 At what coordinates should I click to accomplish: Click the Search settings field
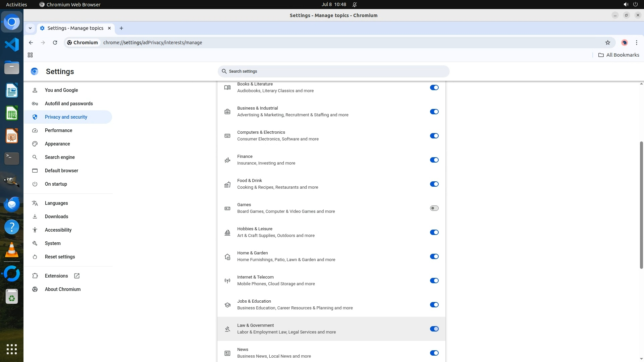click(x=333, y=71)
